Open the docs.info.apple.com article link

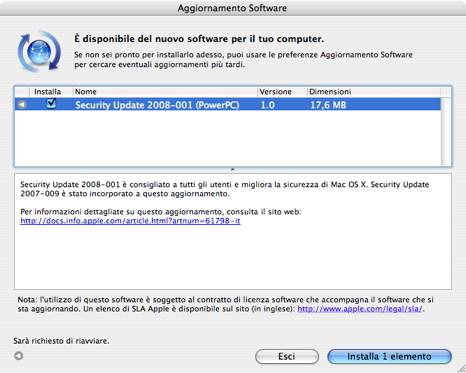[130, 221]
